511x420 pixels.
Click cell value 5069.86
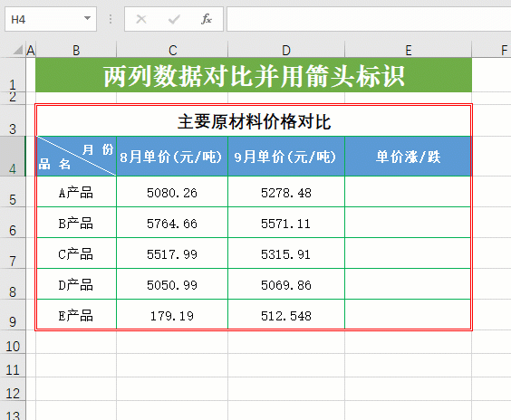(x=286, y=284)
